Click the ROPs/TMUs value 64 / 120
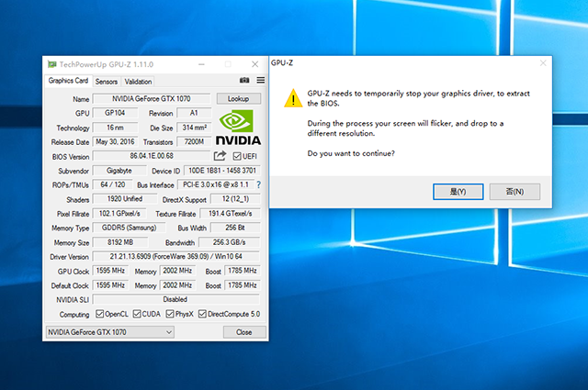588x390 pixels. point(113,184)
